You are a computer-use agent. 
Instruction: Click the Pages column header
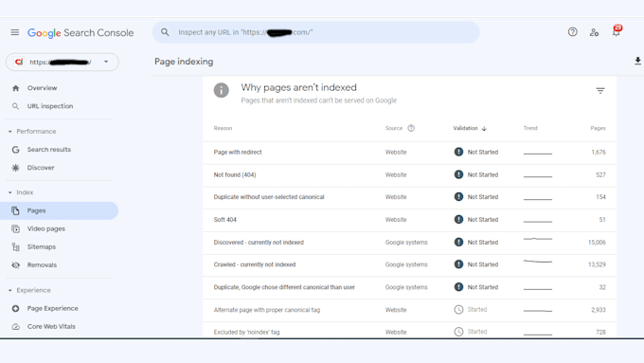point(598,128)
